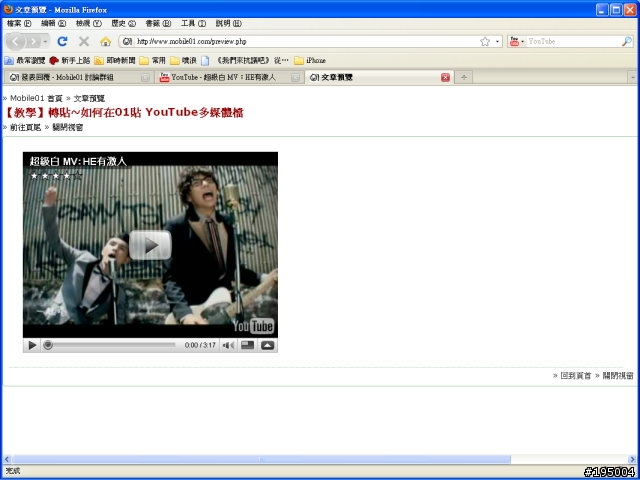This screenshot has width=640, height=480.
Task: Open the 檔案 (F) menu
Action: [19, 24]
